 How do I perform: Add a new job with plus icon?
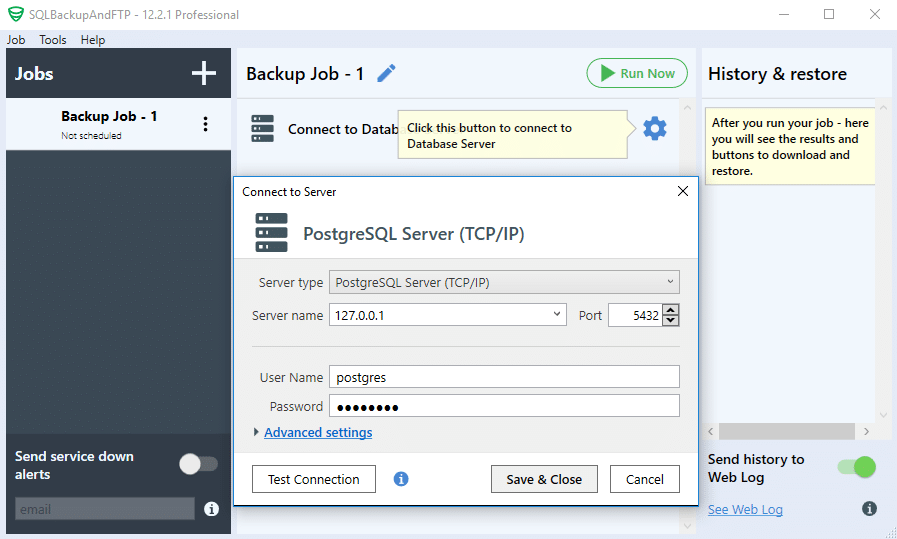coord(204,73)
